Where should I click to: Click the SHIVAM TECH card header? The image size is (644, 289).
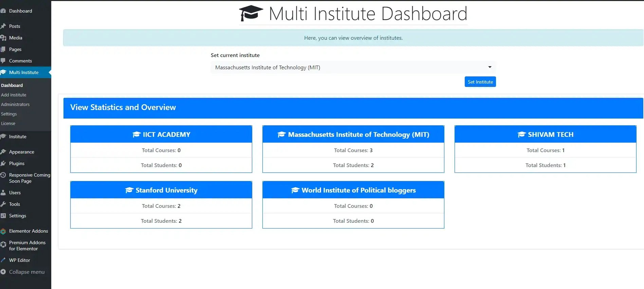click(546, 134)
